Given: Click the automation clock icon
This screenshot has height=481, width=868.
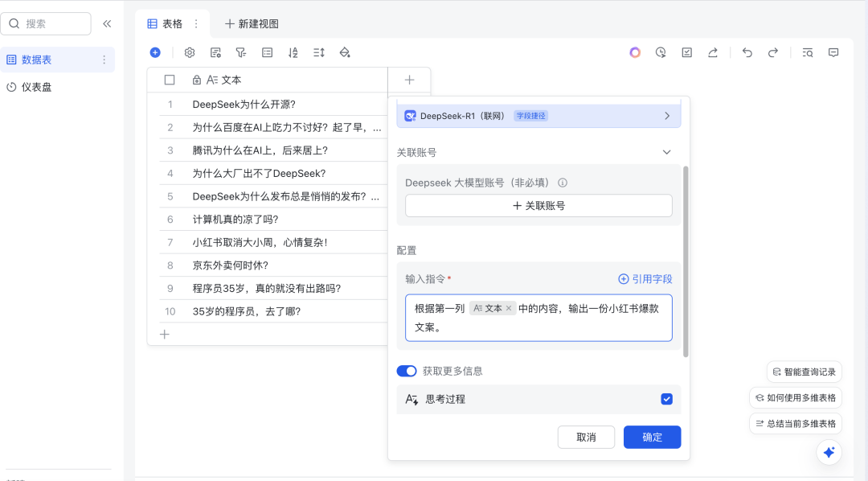Looking at the screenshot, I should [661, 52].
